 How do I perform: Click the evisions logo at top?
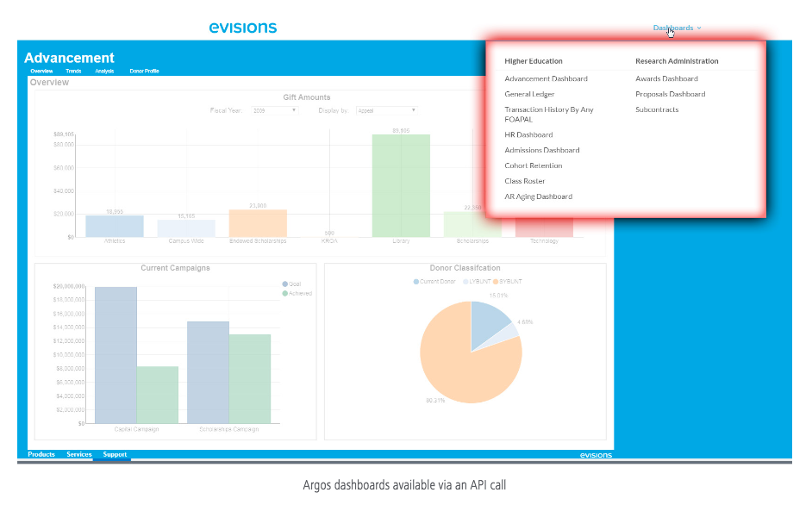(x=243, y=28)
